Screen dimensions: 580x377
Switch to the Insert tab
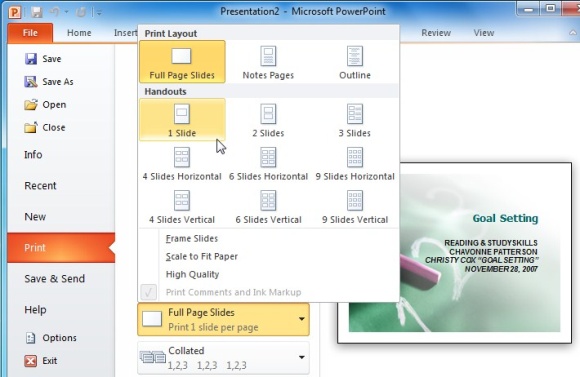(x=125, y=33)
